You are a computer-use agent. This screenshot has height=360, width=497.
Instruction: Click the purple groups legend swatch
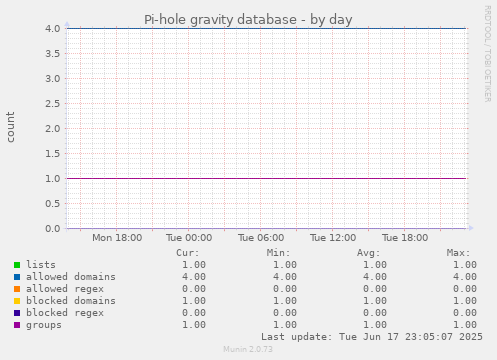(17, 325)
